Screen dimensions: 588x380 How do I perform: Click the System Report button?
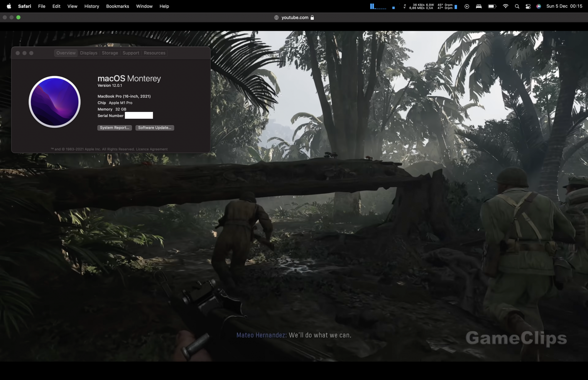[x=114, y=128]
